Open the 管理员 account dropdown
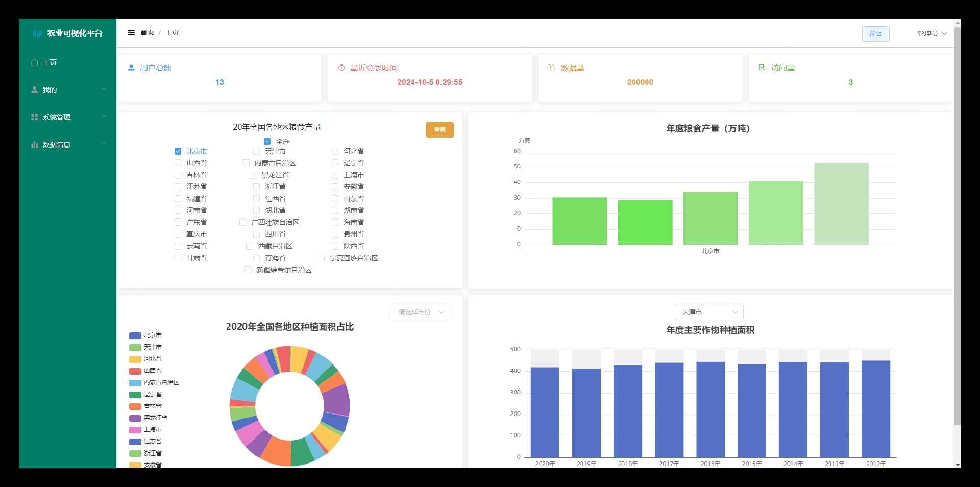The image size is (980, 487). tap(932, 33)
